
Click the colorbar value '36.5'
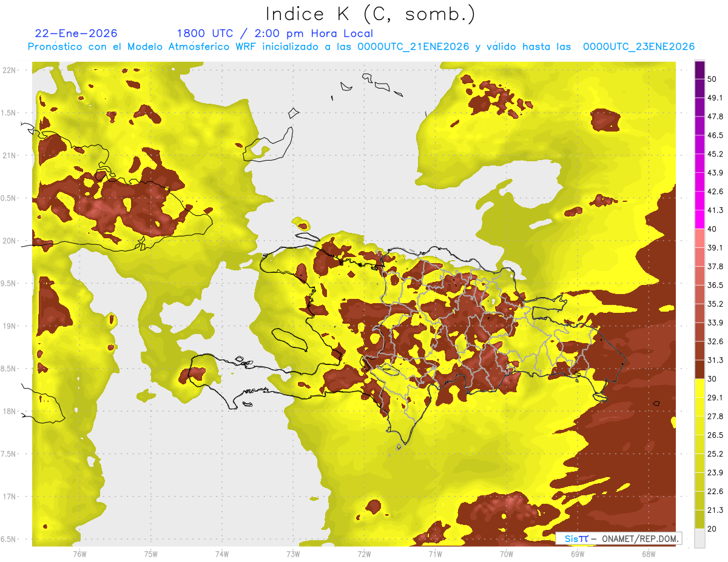[715, 285]
